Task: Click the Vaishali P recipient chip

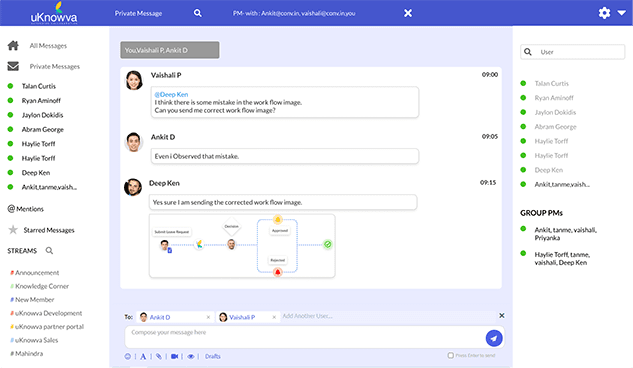Action: (248, 317)
